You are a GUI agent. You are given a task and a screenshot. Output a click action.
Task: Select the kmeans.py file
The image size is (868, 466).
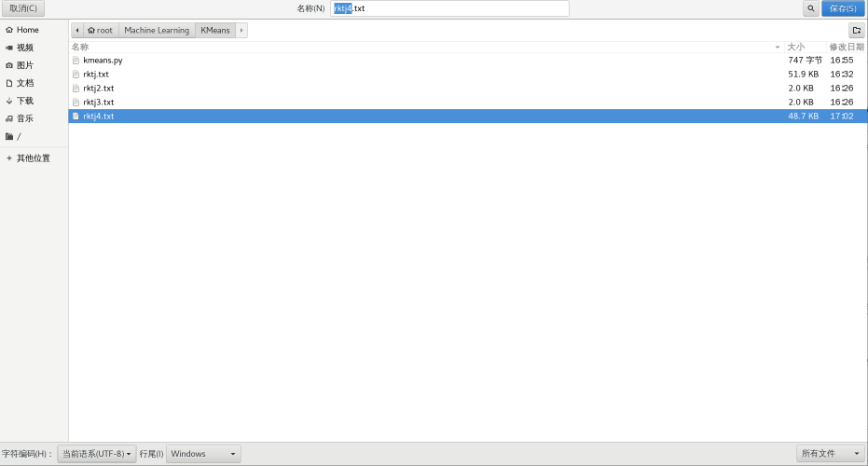pos(103,60)
